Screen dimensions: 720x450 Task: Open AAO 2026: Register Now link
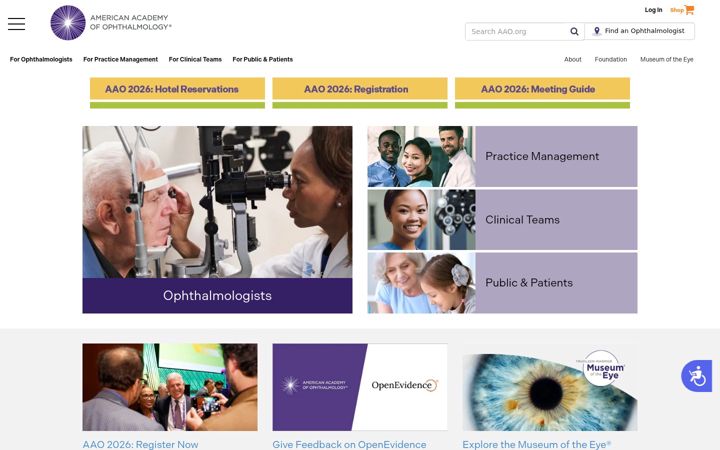click(x=141, y=444)
